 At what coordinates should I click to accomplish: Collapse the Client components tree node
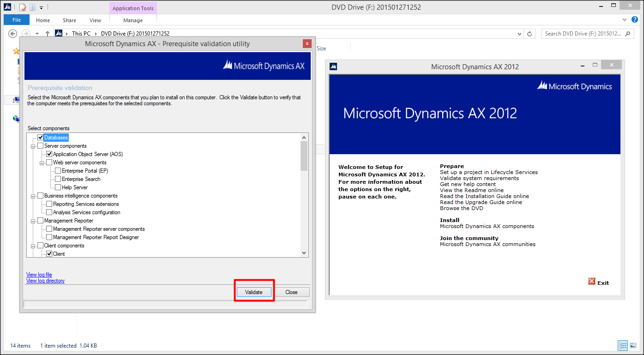pos(33,246)
